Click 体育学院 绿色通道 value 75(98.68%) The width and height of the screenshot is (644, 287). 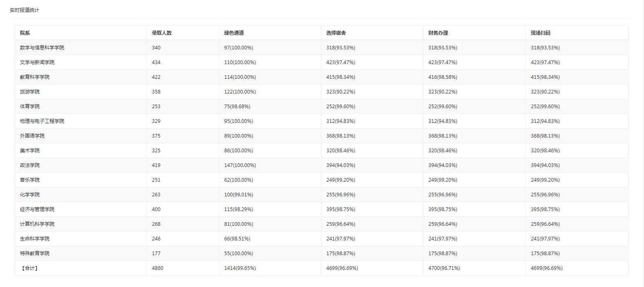coord(237,107)
